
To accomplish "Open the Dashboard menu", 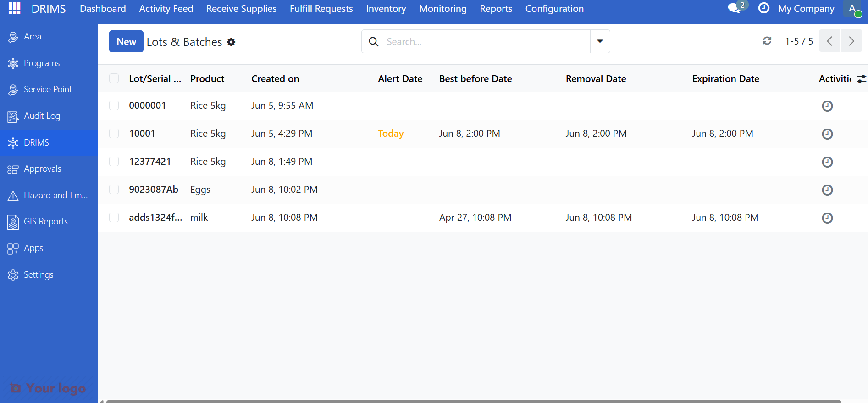I will pyautogui.click(x=103, y=9).
